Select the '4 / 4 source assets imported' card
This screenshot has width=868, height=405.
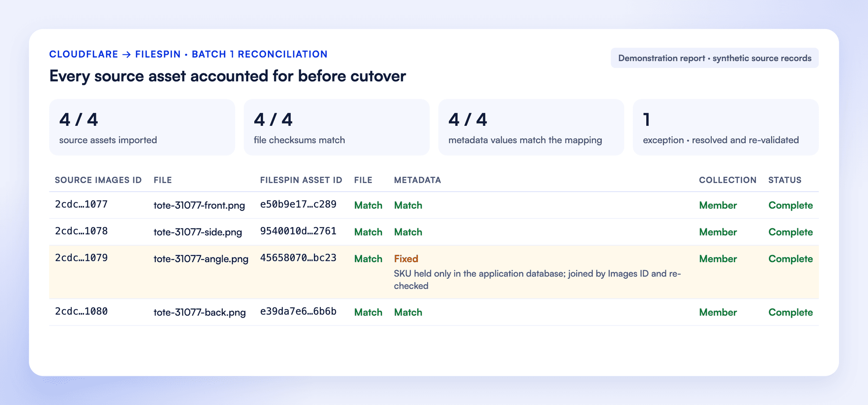point(142,127)
